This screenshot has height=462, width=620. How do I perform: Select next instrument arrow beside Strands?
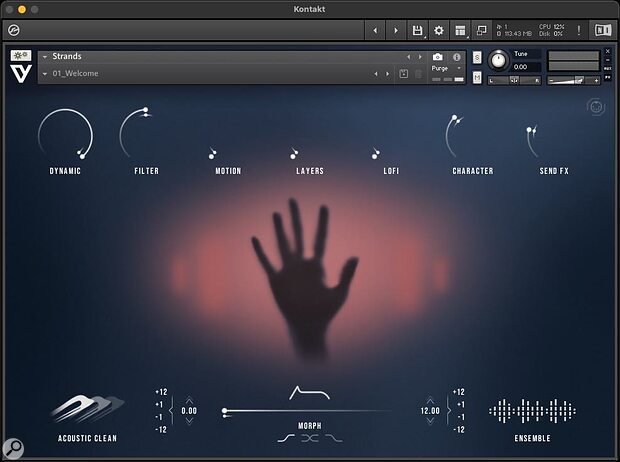[x=420, y=57]
